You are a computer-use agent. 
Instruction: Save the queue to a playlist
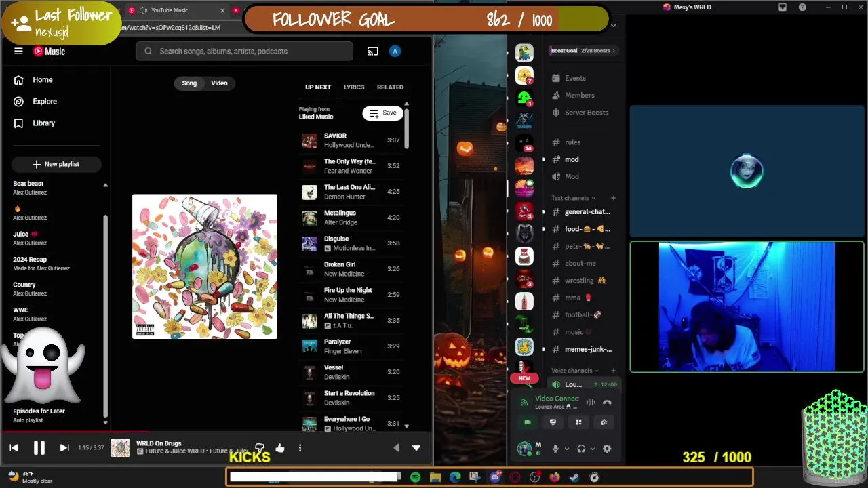point(382,113)
